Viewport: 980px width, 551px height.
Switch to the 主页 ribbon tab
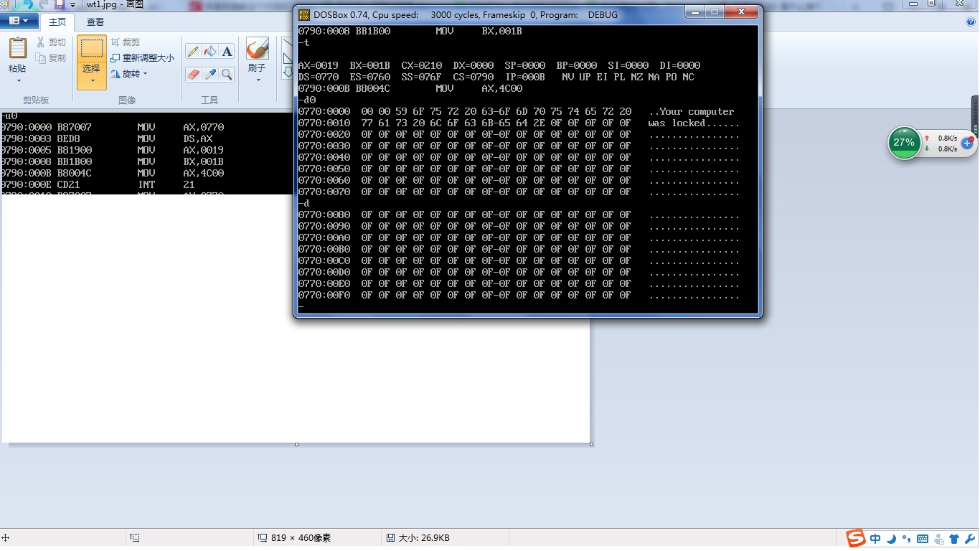(57, 22)
